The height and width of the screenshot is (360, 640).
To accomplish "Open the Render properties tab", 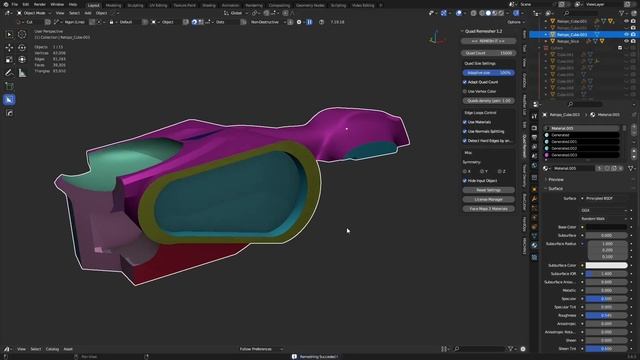I will click(534, 128).
